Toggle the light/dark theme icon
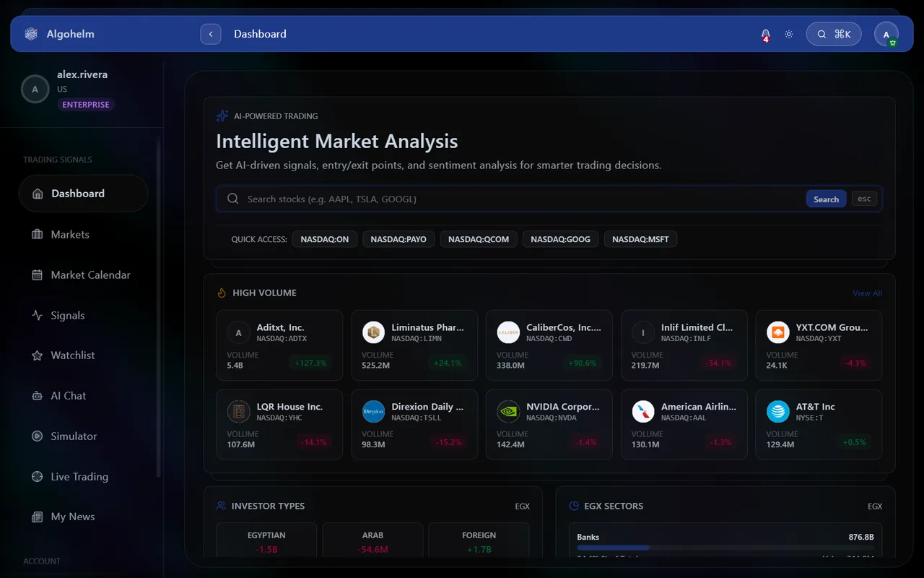This screenshot has width=924, height=578. [x=789, y=34]
